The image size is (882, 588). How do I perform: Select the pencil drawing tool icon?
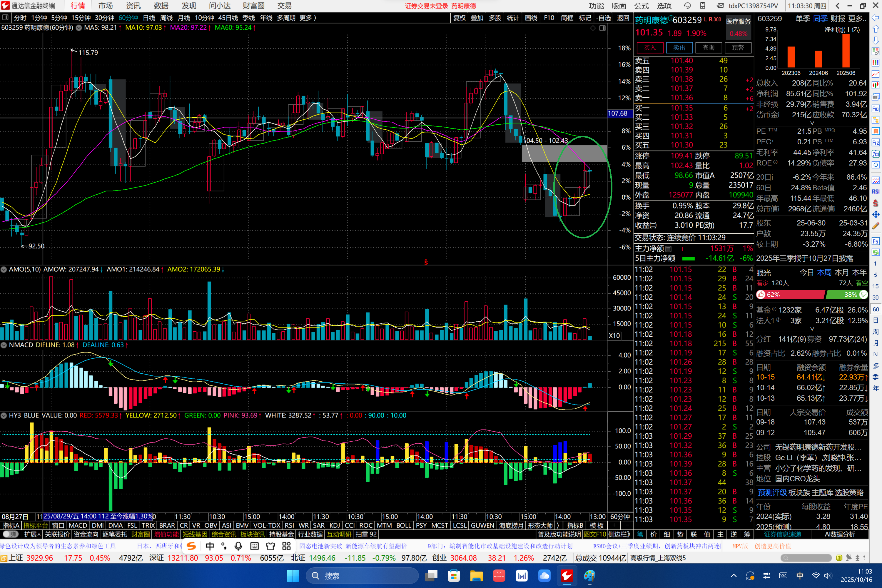[x=876, y=226]
